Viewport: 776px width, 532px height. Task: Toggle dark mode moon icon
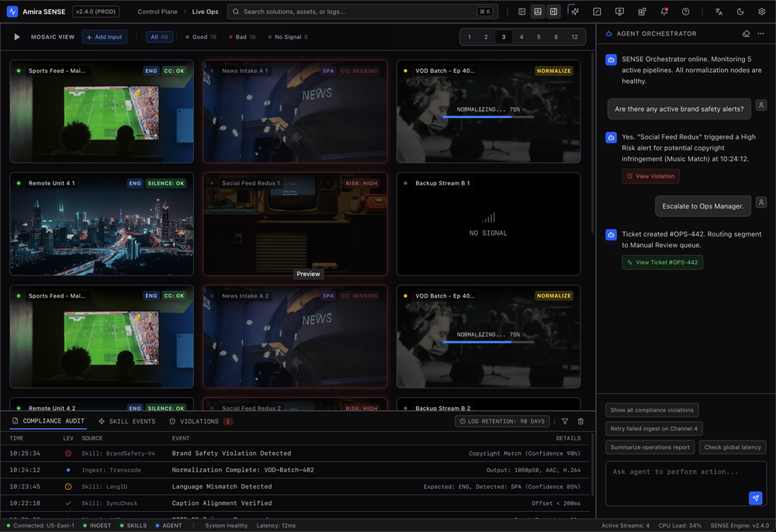click(x=740, y=12)
